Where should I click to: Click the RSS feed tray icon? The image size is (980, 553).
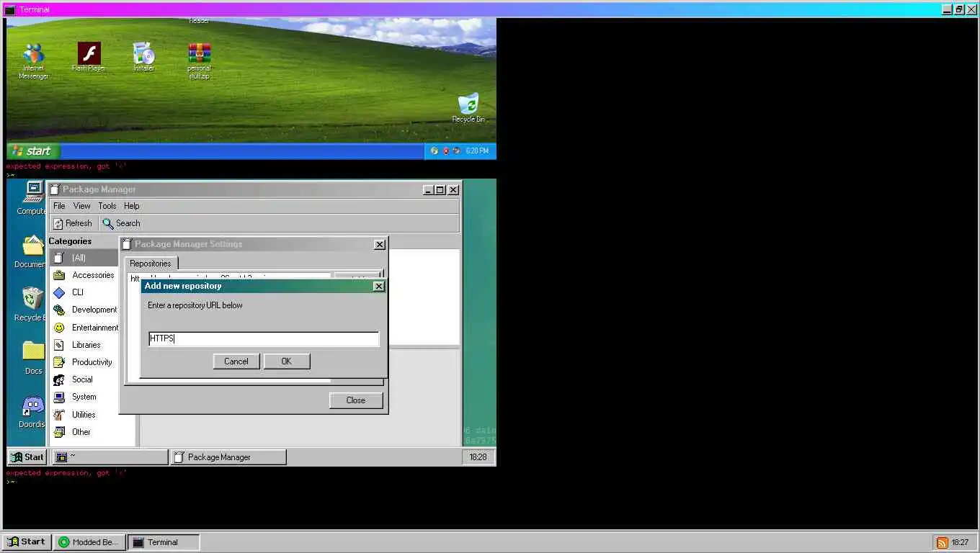tap(942, 543)
